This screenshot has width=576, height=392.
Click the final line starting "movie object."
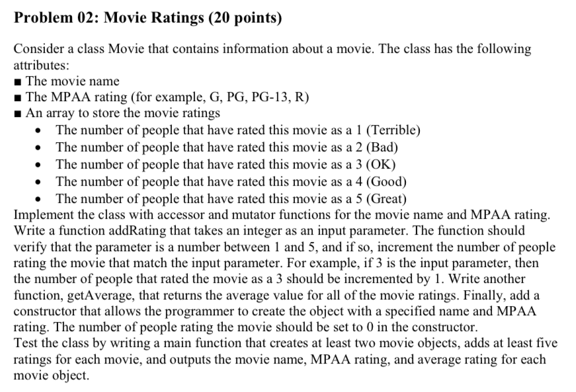coord(50,376)
